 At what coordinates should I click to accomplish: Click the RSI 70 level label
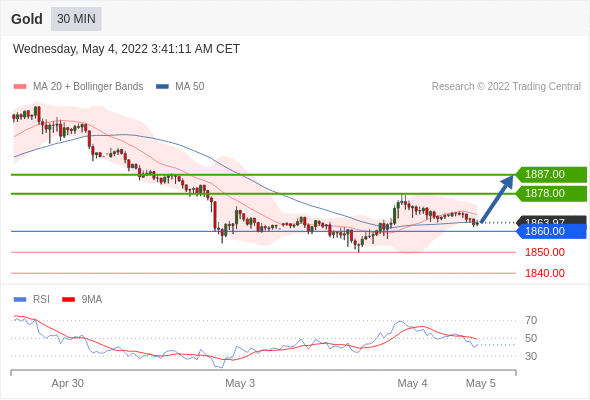531,321
